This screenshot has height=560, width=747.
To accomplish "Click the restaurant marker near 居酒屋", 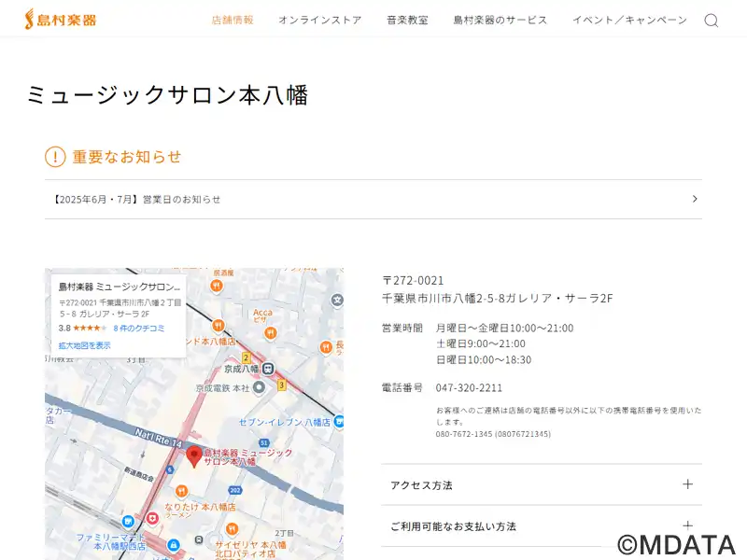I will click(217, 286).
